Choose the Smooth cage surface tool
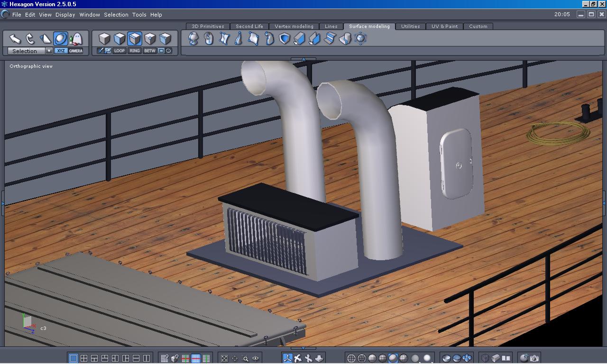The image size is (607, 364). click(360, 38)
